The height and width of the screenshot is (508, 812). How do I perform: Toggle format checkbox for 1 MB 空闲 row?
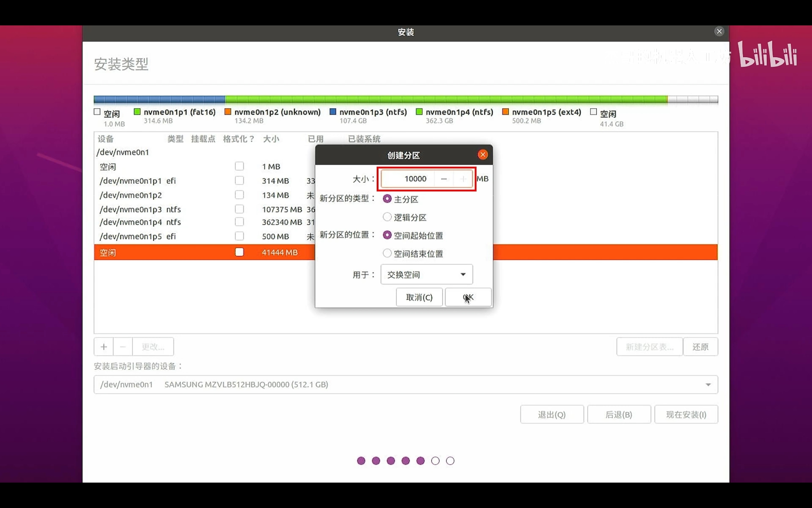coord(239,166)
